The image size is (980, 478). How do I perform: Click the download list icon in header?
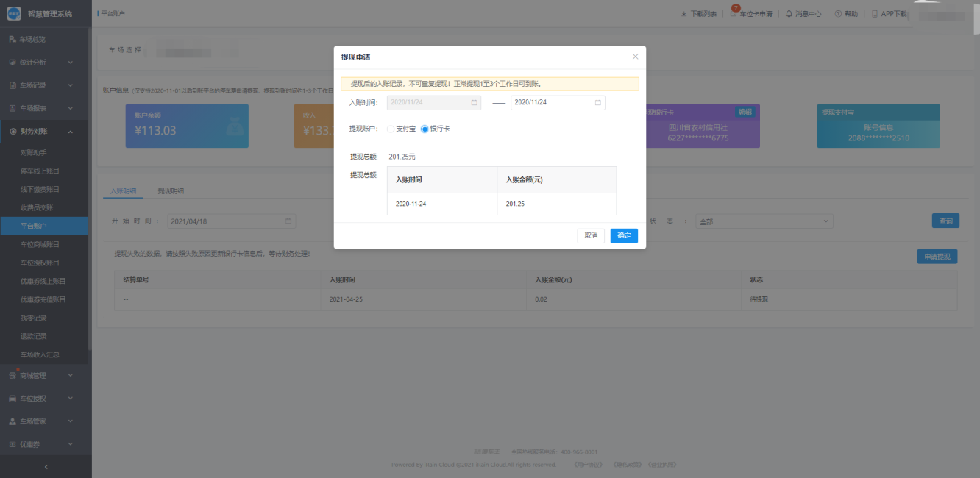(683, 14)
